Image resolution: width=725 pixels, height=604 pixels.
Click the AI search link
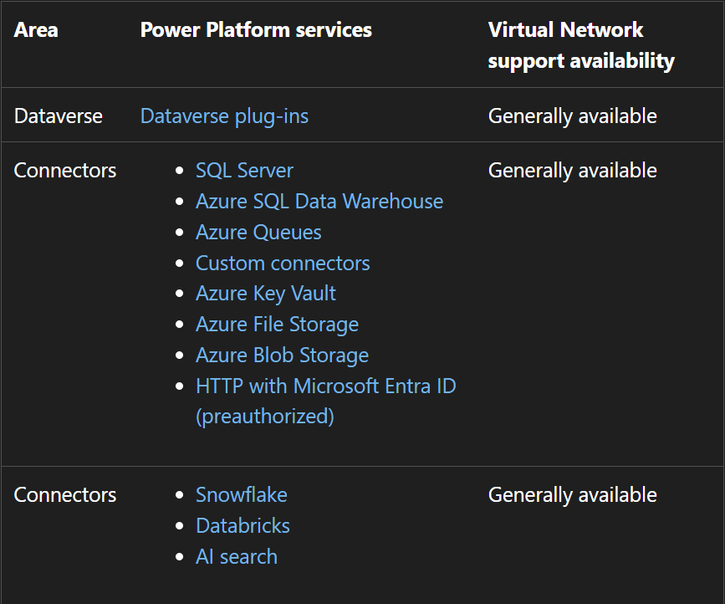(236, 556)
